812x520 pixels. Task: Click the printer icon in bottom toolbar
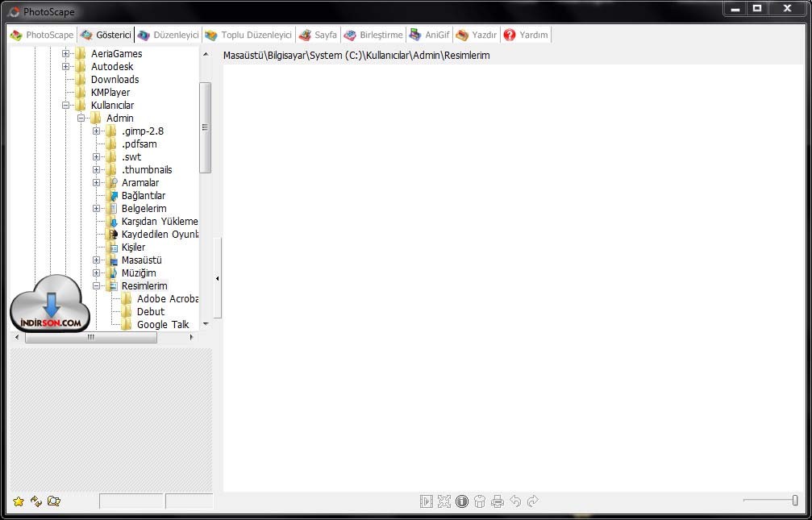tap(498, 501)
